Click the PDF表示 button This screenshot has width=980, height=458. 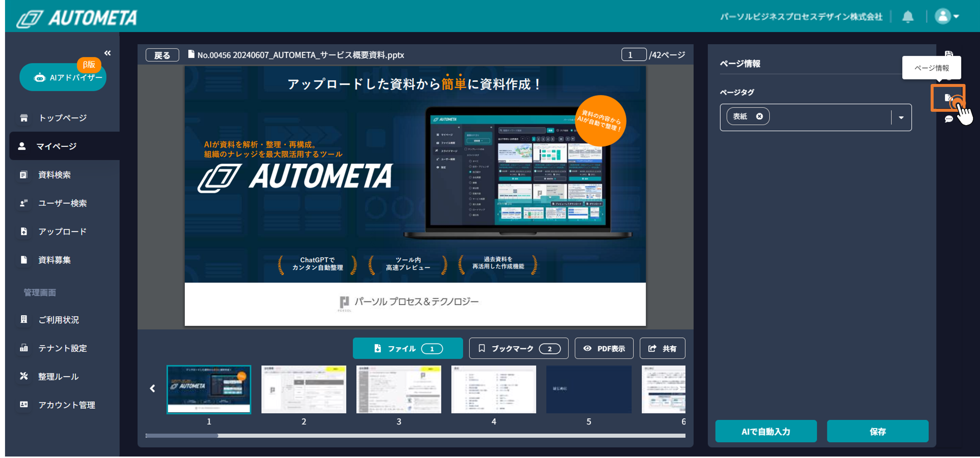(604, 349)
